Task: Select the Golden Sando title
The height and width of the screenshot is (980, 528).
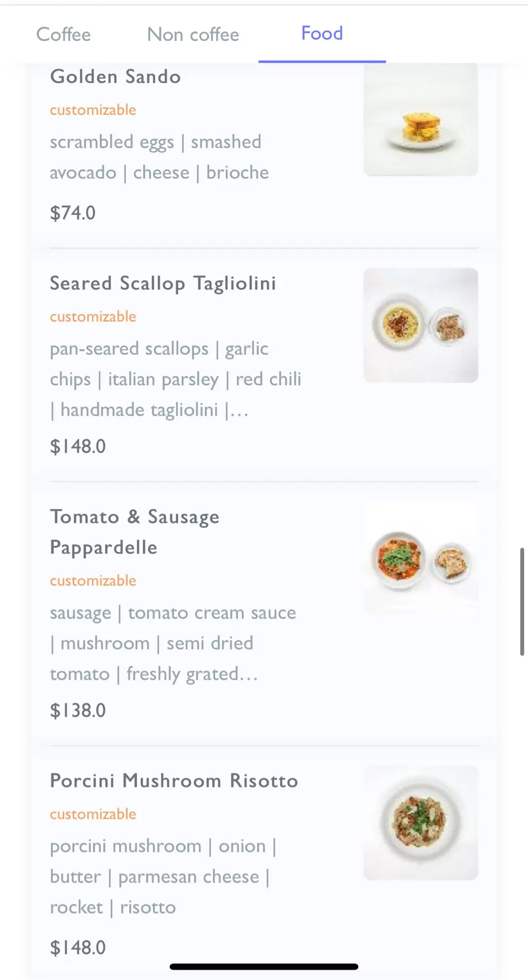Action: [115, 77]
